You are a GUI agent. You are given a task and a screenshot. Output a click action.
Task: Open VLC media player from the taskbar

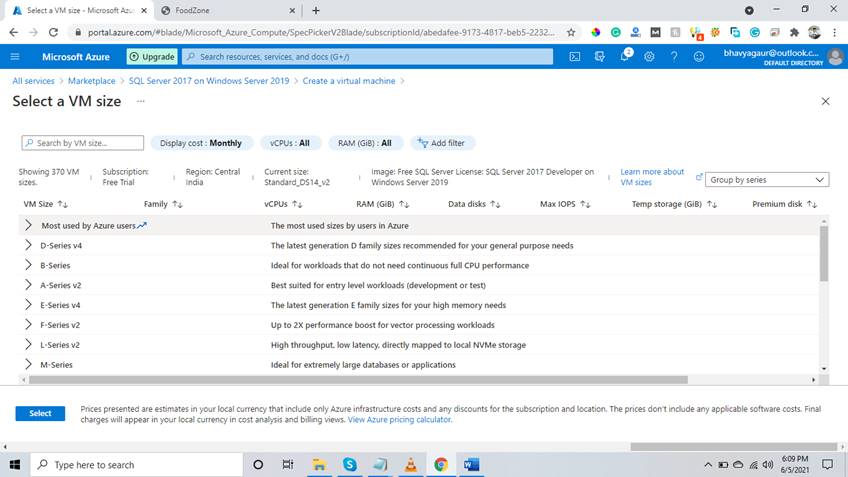tap(410, 465)
